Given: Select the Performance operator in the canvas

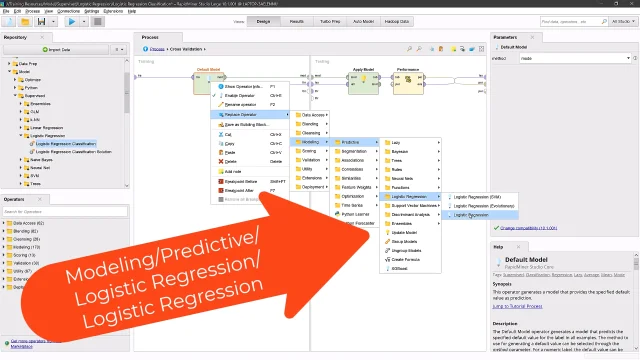Looking at the screenshot, I should [408, 81].
